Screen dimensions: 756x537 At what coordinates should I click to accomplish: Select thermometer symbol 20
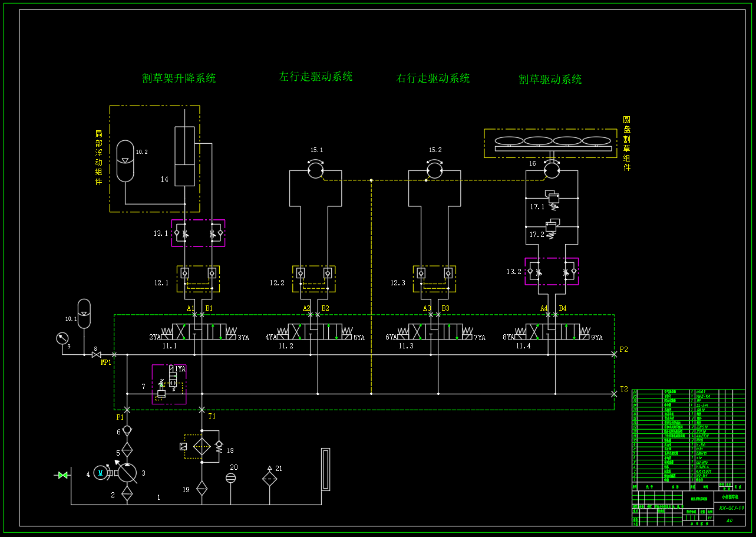(x=230, y=478)
